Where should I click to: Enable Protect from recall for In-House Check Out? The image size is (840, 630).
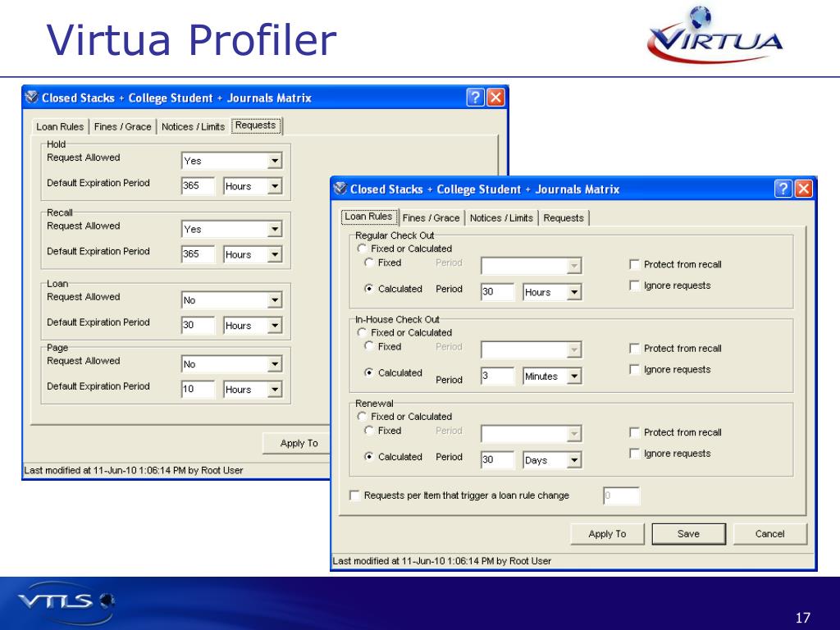(634, 348)
